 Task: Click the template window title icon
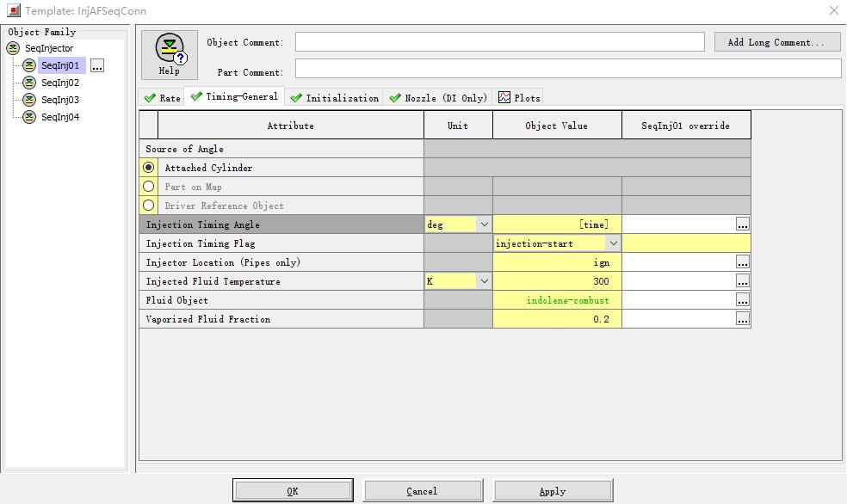pos(14,10)
